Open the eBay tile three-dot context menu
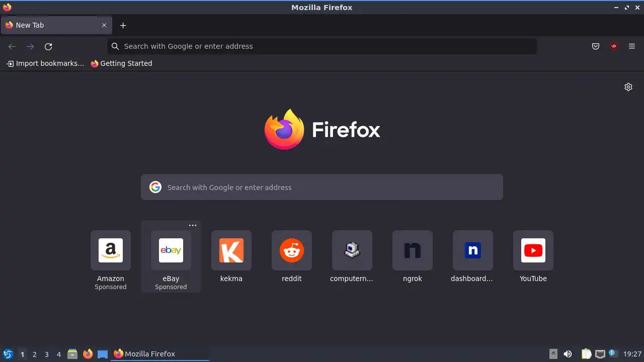644x362 pixels. click(193, 225)
